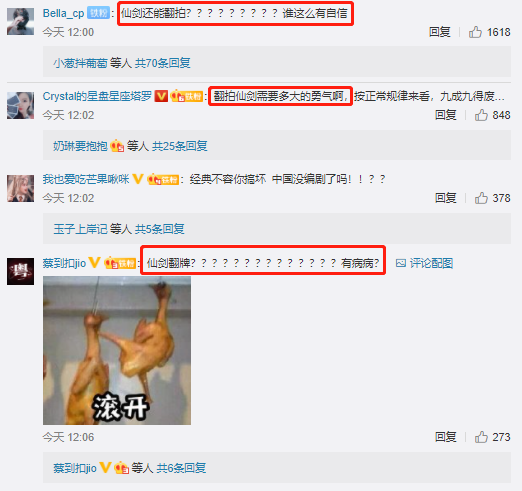Click the orange V badge beside Crystal的星盘星座塔罗
Screen dimensions: 522x491
(161, 96)
